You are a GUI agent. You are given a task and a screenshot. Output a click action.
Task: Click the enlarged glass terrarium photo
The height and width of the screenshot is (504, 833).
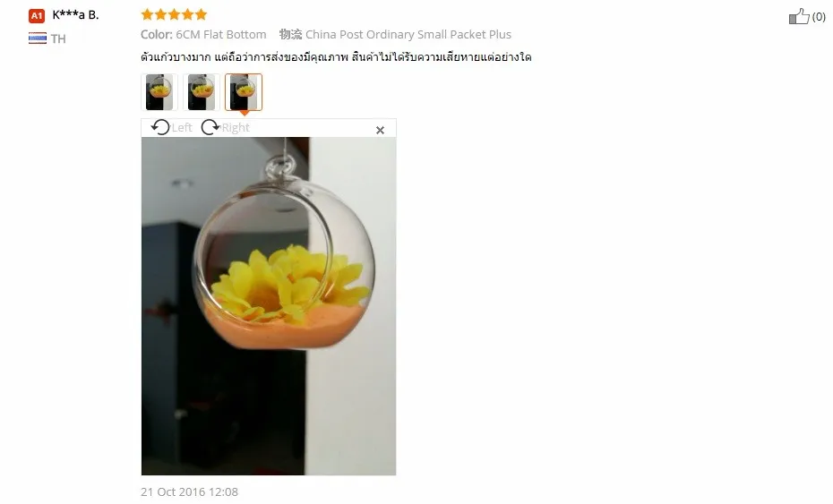269,306
